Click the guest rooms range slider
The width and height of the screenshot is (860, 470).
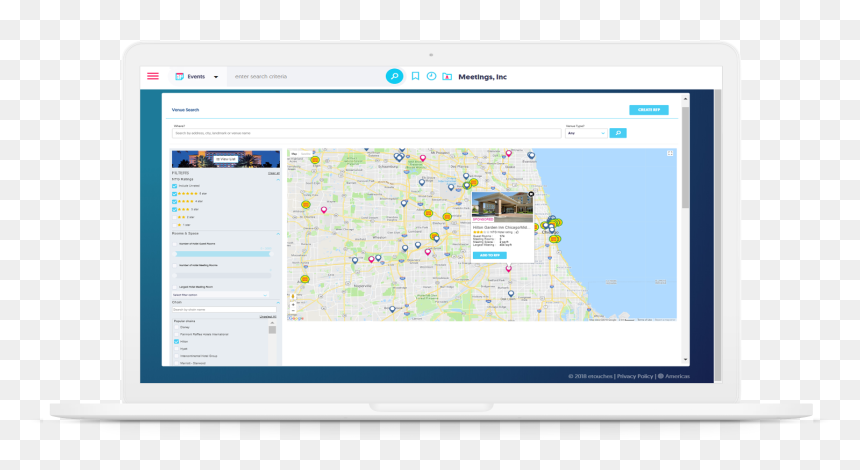coord(223,254)
